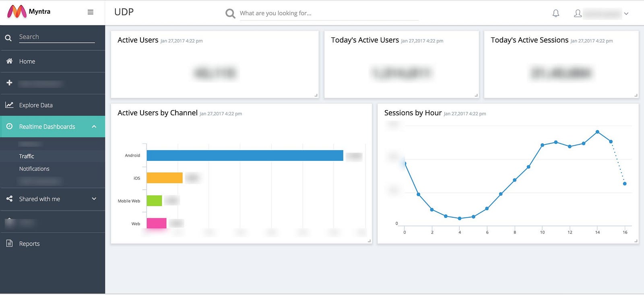Click the sidebar Search field
The image size is (644, 295).
click(56, 37)
